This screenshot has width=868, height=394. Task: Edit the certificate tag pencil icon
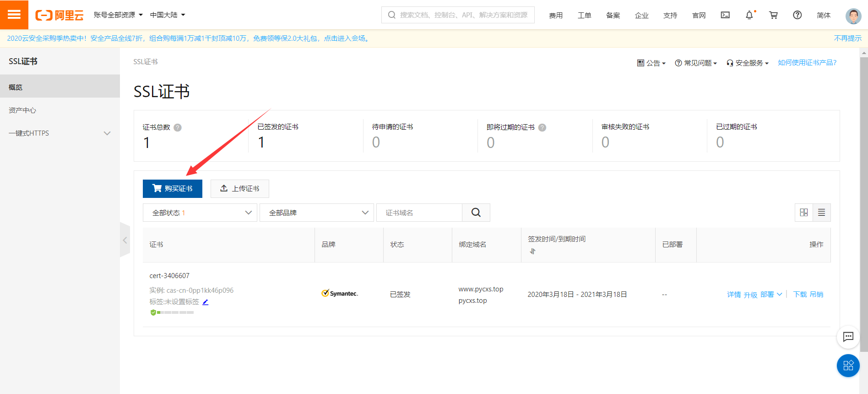[x=206, y=302]
